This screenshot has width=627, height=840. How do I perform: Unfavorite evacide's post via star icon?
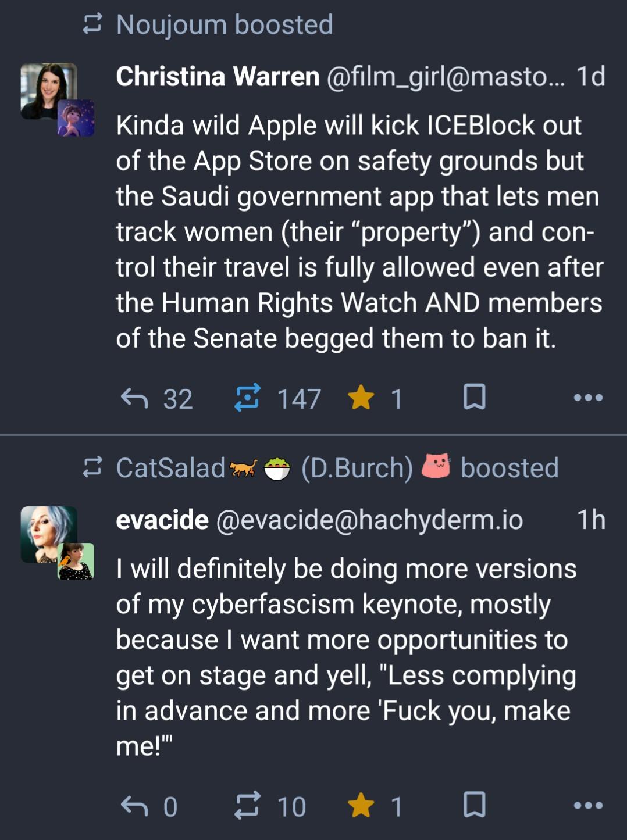coord(361,806)
